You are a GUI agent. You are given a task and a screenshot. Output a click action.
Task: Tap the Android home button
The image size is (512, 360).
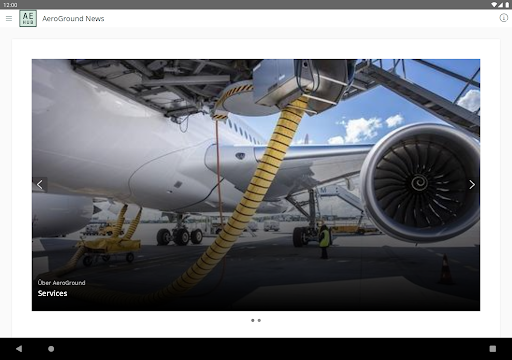pos(51,349)
